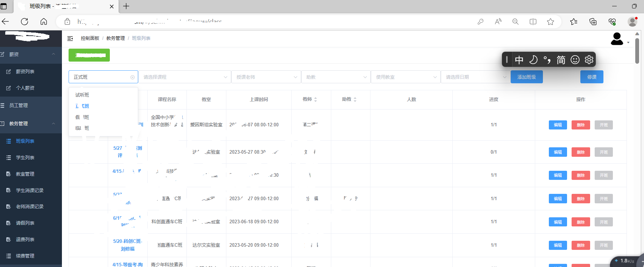Open 续费管理 in sidebar
This screenshot has width=644, height=267.
point(31,256)
